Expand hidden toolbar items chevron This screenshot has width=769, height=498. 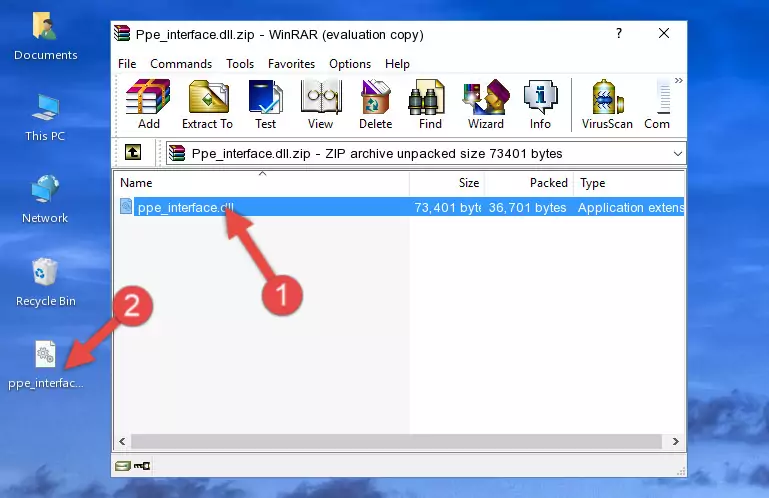tap(679, 80)
